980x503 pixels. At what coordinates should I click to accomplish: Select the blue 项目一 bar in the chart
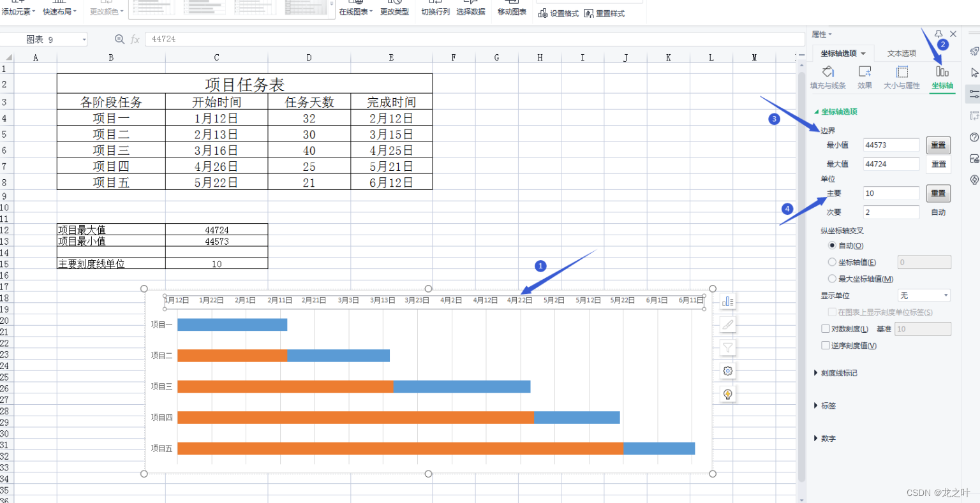232,324
